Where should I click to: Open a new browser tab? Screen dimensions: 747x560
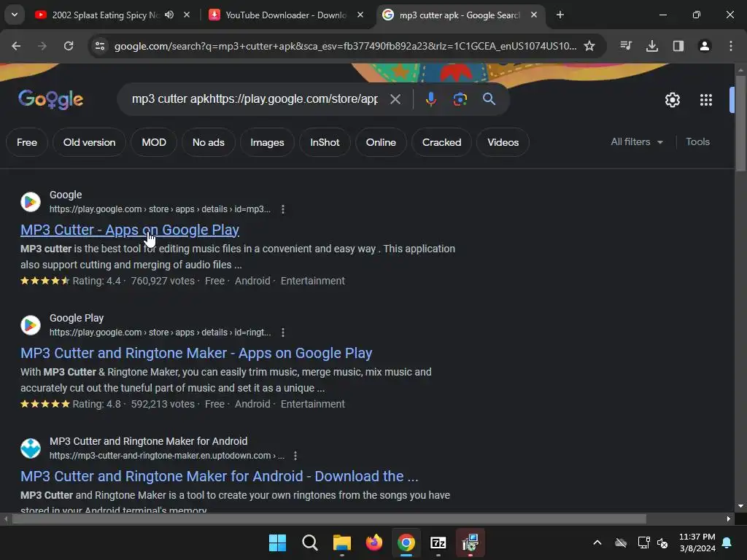(x=560, y=15)
